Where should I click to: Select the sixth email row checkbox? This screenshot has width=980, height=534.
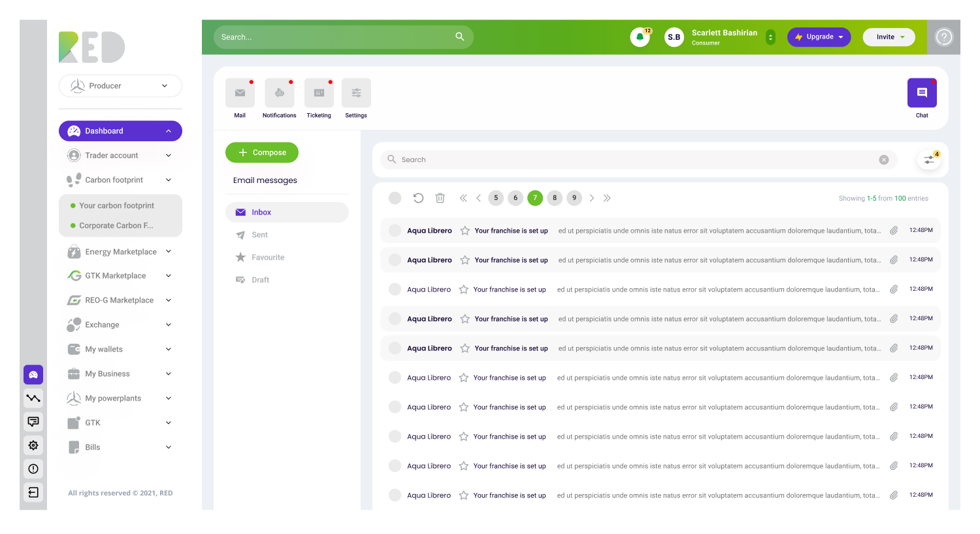[395, 378]
